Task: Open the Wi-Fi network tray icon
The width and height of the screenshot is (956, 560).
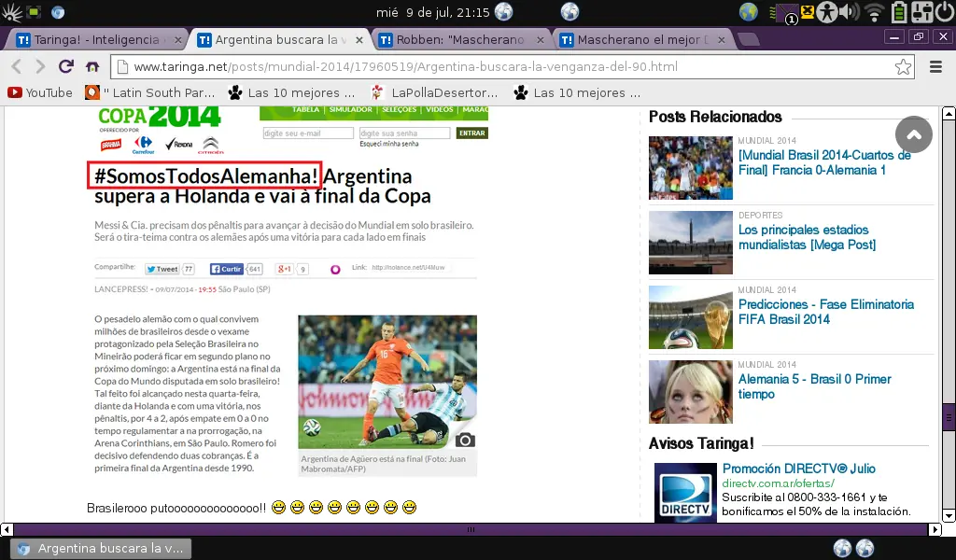Action: click(874, 12)
